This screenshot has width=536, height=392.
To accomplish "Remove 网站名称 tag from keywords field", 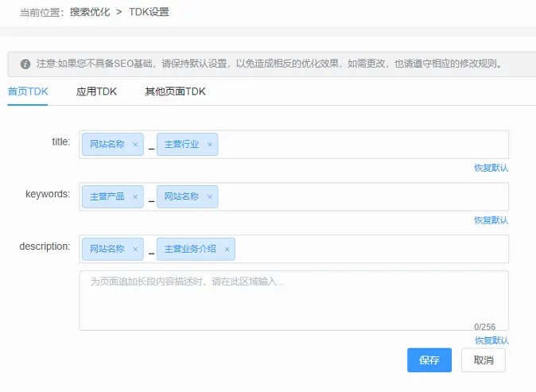I will pyautogui.click(x=210, y=197).
